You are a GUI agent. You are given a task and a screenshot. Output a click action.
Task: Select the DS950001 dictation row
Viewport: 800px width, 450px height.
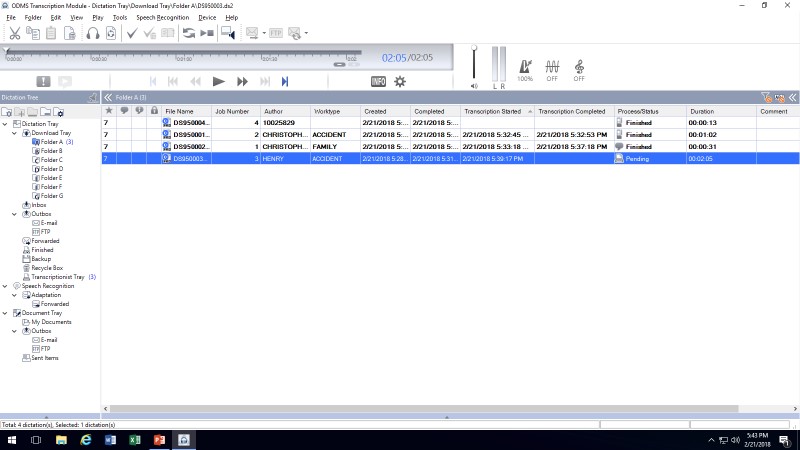pyautogui.click(x=450, y=135)
